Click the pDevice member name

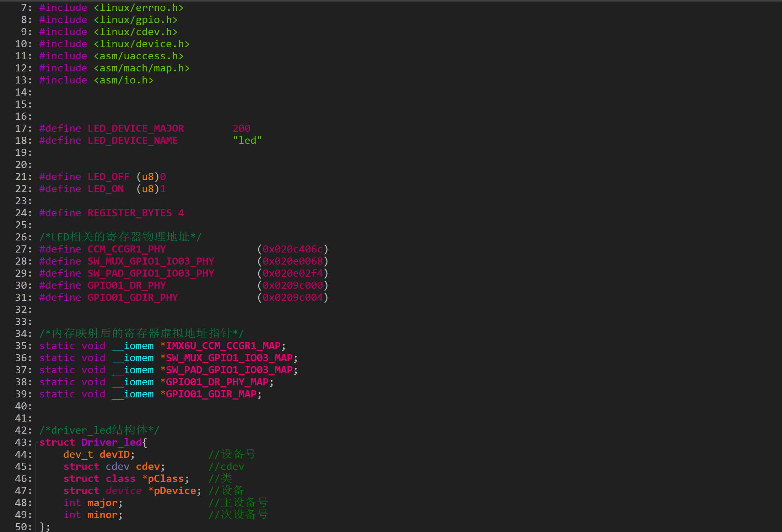click(175, 491)
